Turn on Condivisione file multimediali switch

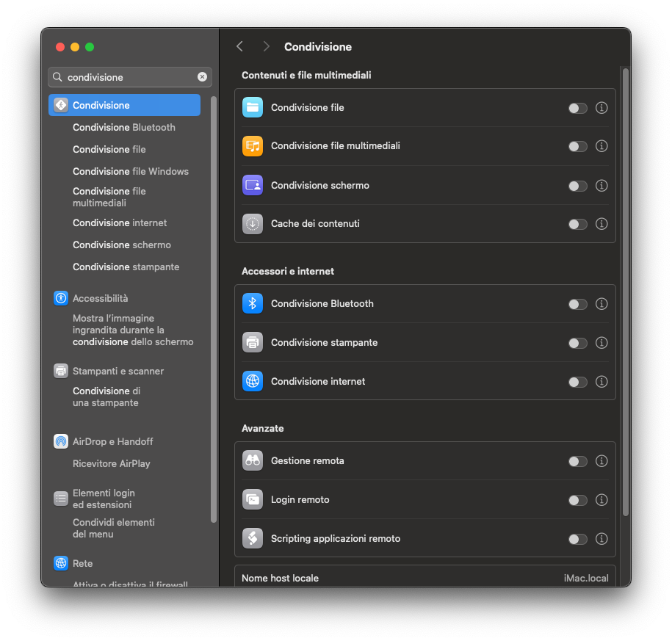click(578, 147)
